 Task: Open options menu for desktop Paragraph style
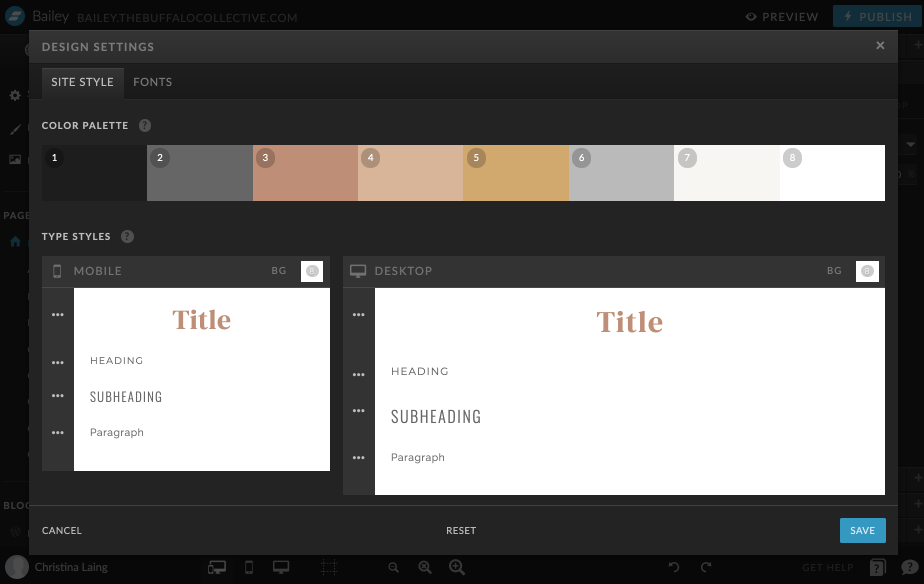click(x=358, y=457)
